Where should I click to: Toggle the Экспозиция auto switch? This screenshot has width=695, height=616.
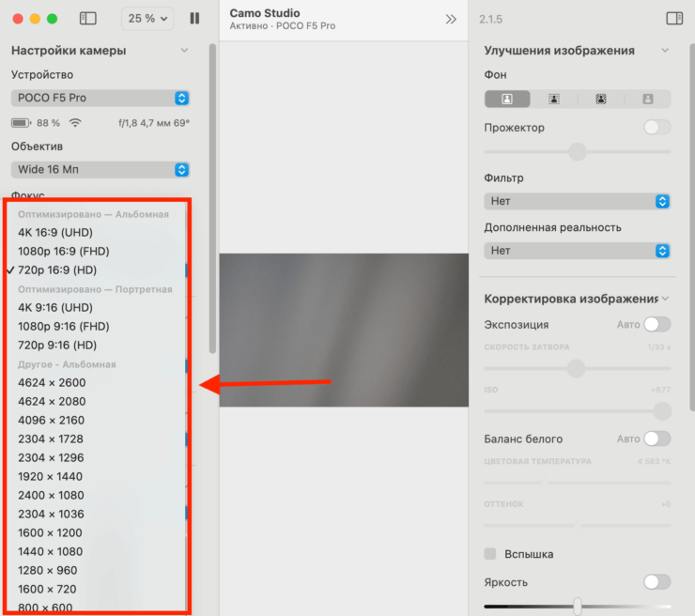point(657,324)
